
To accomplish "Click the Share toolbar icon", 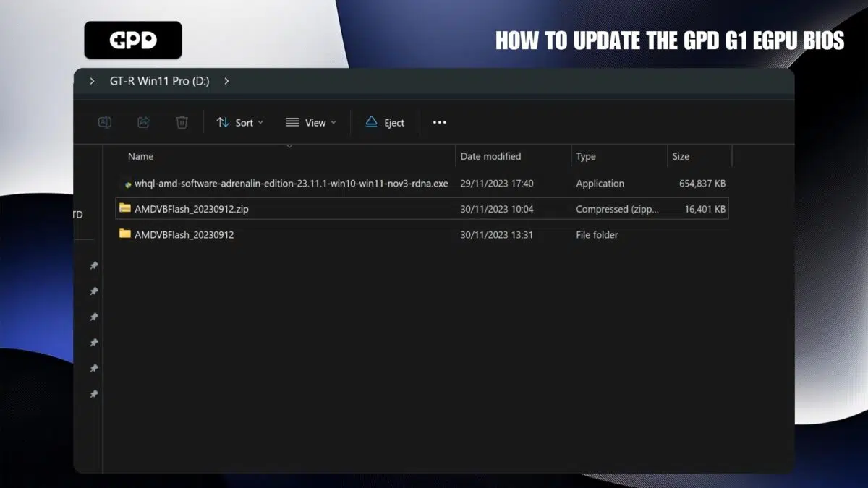I will coord(143,122).
